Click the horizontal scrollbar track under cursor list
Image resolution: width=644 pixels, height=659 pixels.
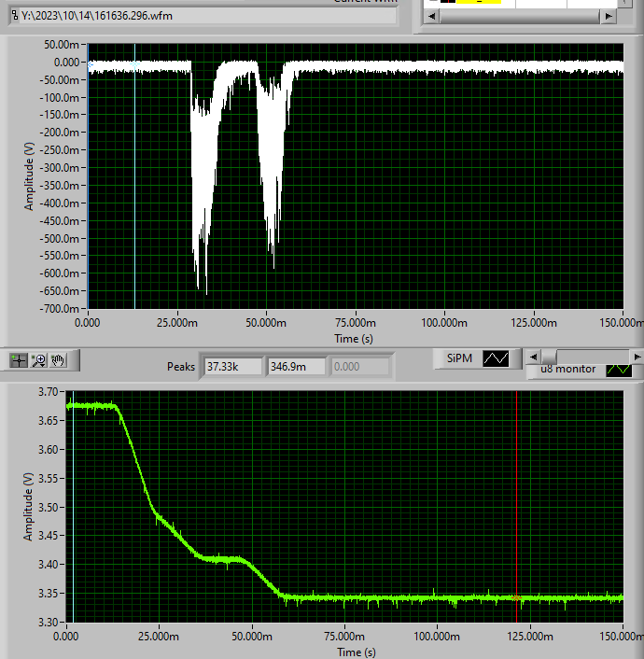click(x=520, y=17)
